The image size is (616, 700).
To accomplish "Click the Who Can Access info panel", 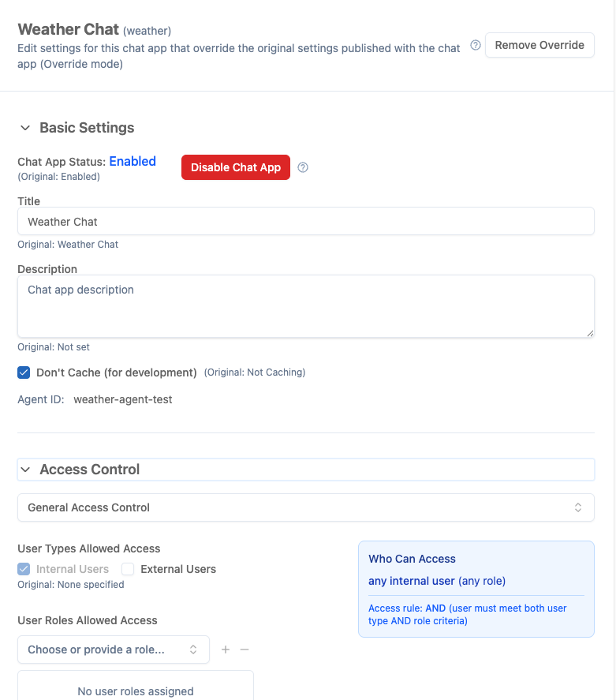I will click(476, 589).
